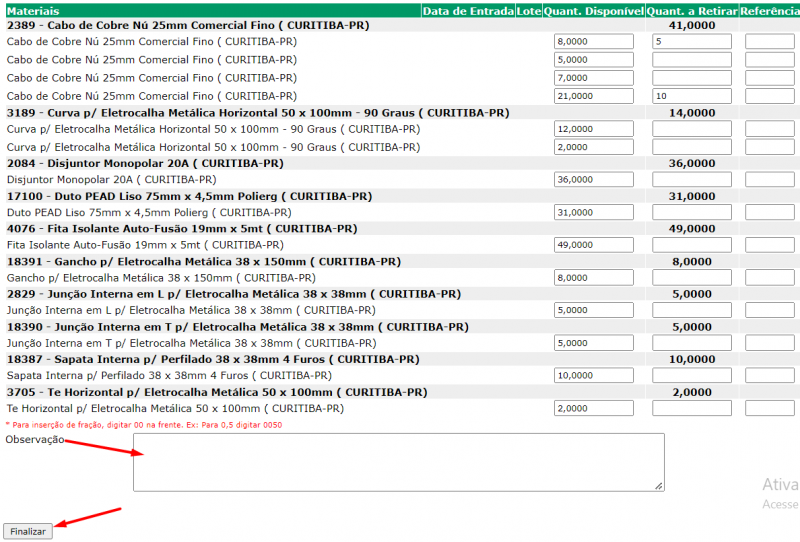Click Referência field for Fita Isolante Auto-Fusão row
The image size is (800, 542).
pos(769,245)
